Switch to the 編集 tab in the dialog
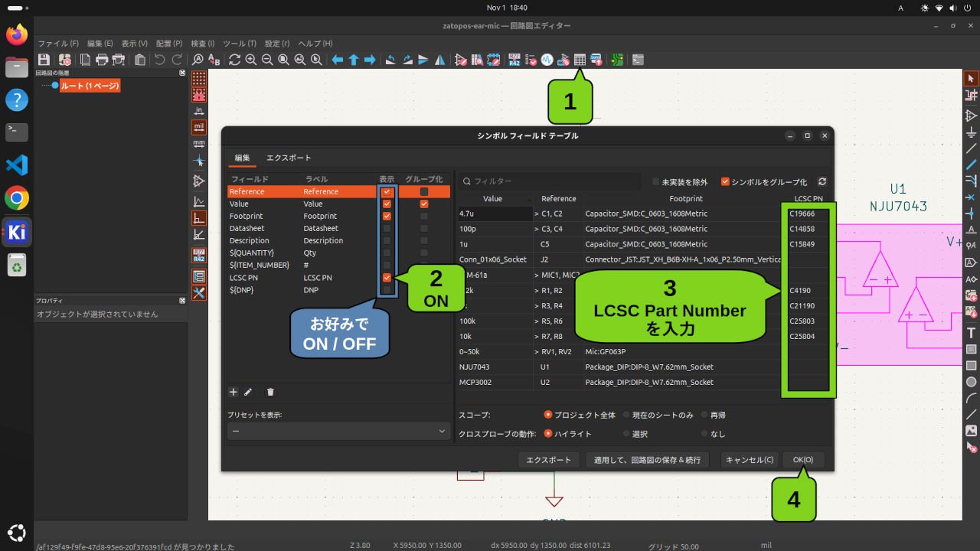 (242, 158)
